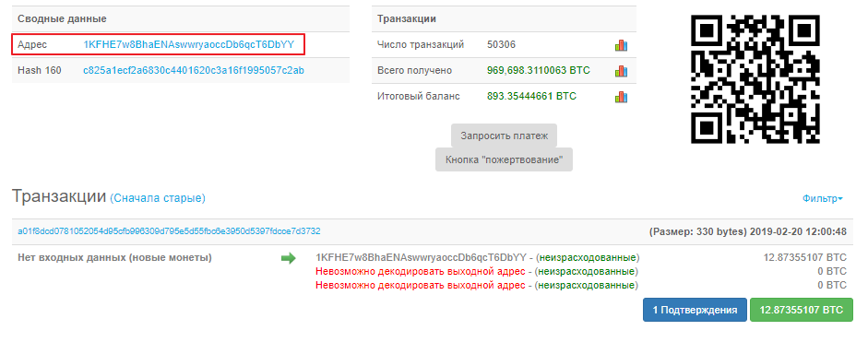Select output address 1KFHE7w8... in transaction
The height and width of the screenshot is (342, 868).
[x=421, y=258]
